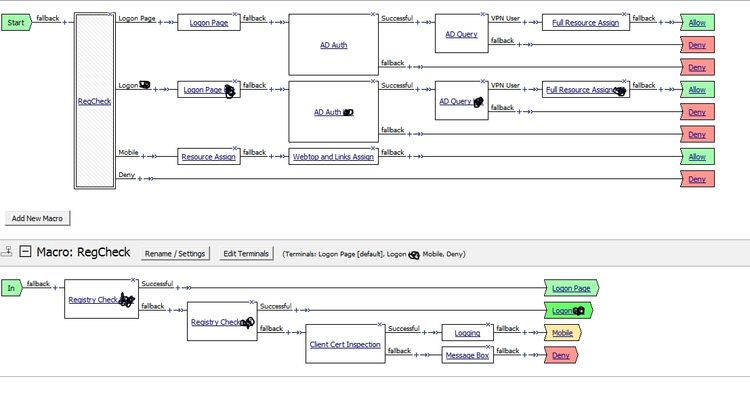Delete the Client Cert Inspection node
This screenshot has width=750, height=407.
pos(380,325)
